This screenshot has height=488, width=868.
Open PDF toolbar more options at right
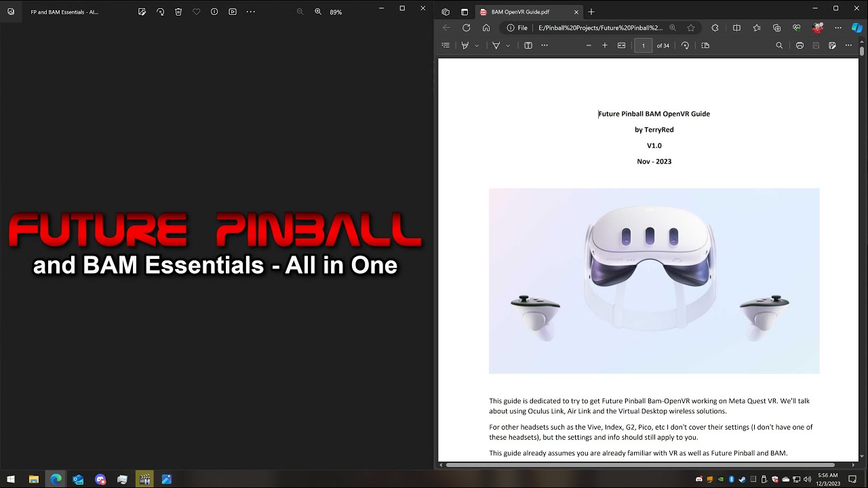[848, 45]
